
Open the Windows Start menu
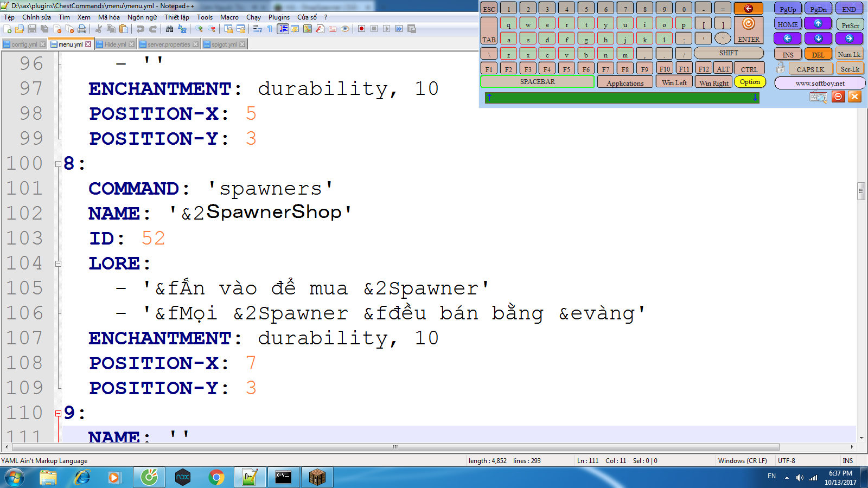tap(15, 478)
